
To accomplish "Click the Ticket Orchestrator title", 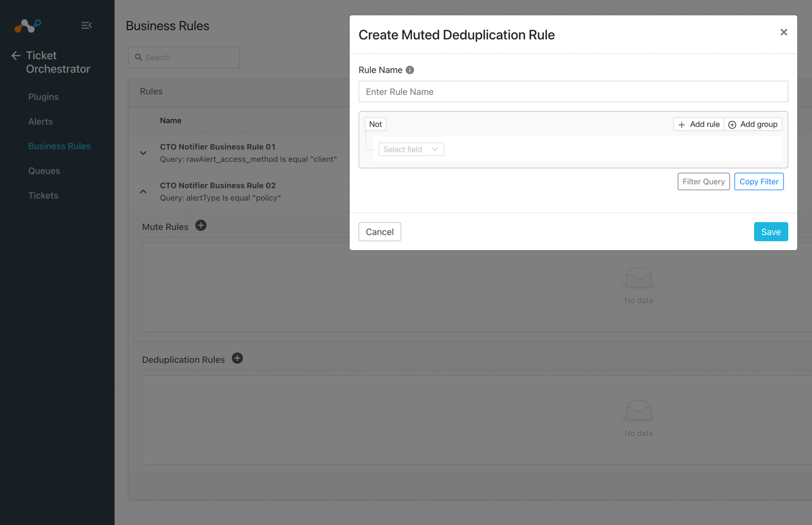I will tap(58, 62).
